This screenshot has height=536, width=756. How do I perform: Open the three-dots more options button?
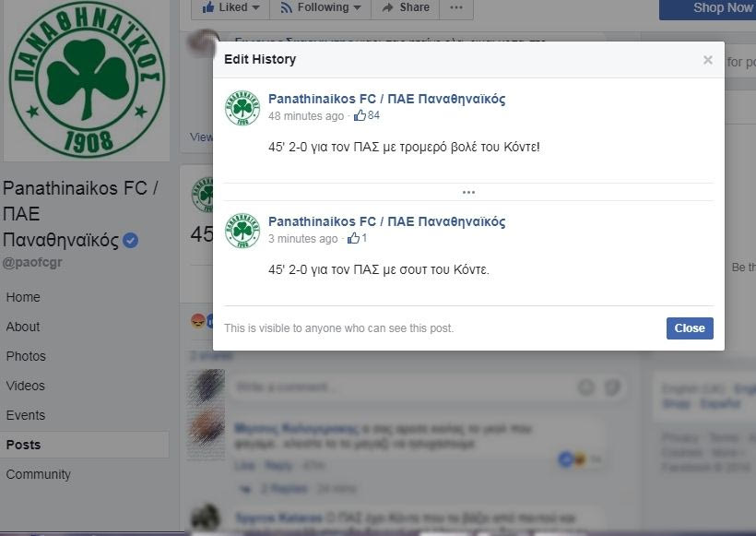(456, 7)
